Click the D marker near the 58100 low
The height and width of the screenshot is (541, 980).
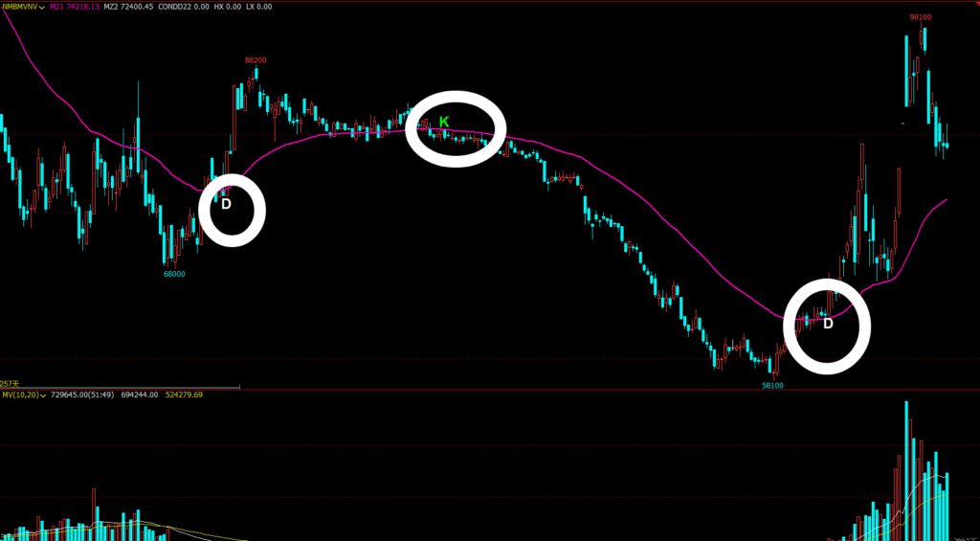coord(829,324)
